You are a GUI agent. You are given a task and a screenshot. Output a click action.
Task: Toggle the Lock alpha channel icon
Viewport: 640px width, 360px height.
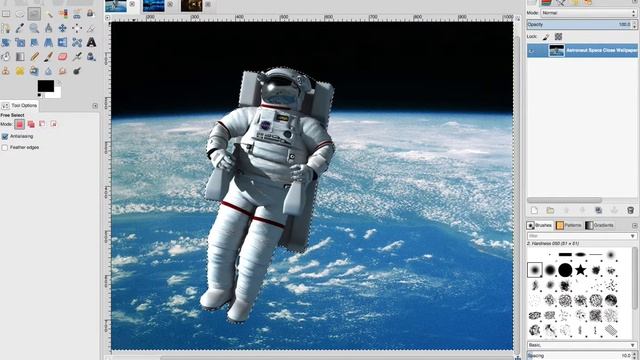pyautogui.click(x=558, y=37)
